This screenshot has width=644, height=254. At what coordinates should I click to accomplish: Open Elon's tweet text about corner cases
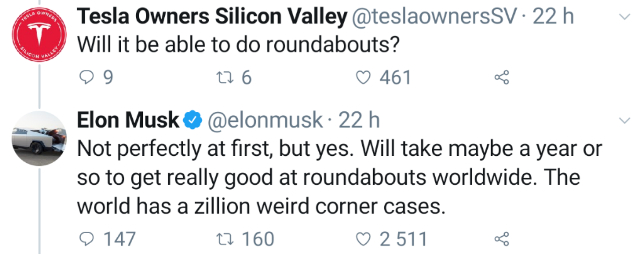pyautogui.click(x=340, y=177)
